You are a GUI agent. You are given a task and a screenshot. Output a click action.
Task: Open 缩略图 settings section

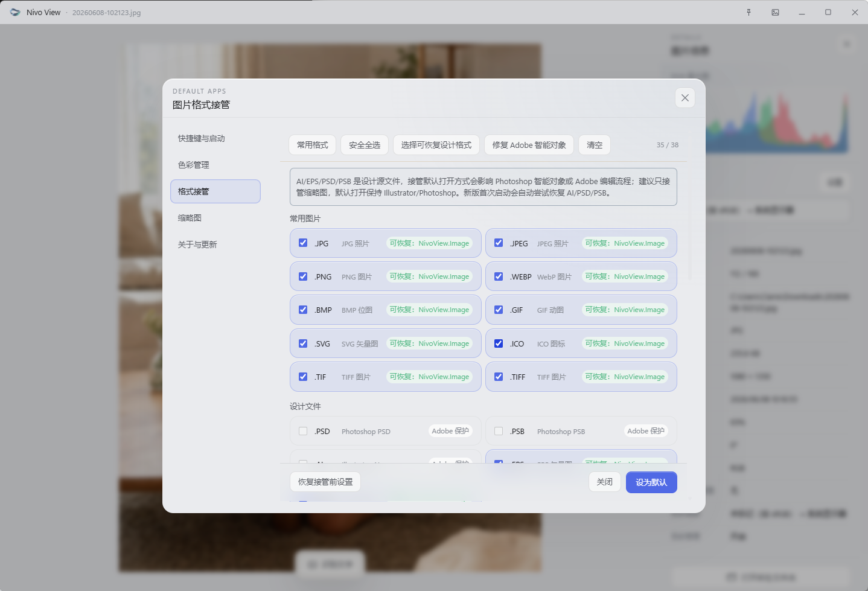pyautogui.click(x=215, y=218)
